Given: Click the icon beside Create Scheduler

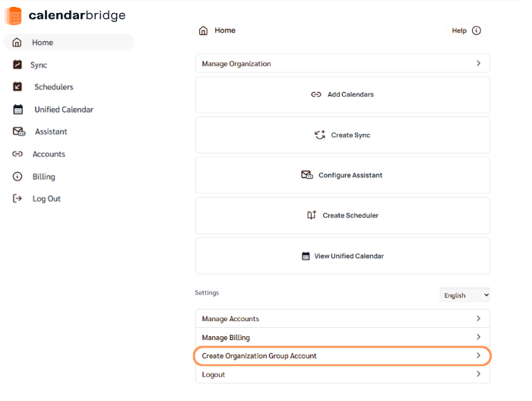Looking at the screenshot, I should 312,215.
